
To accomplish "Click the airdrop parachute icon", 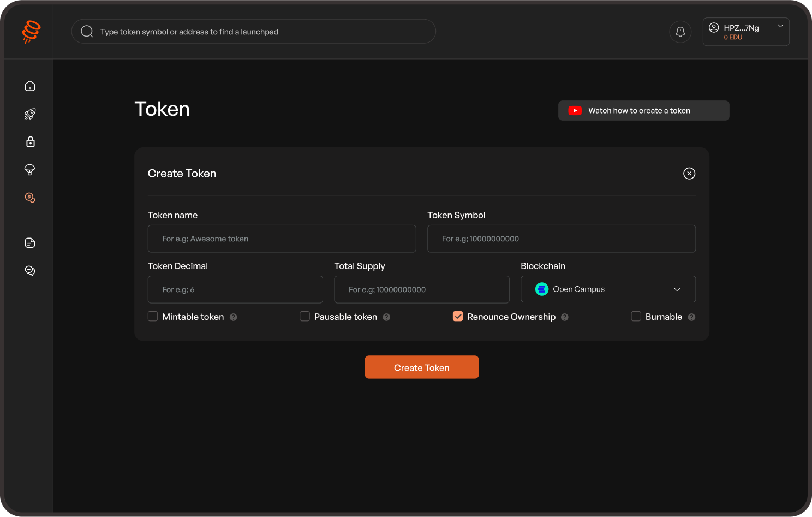I will pyautogui.click(x=29, y=170).
